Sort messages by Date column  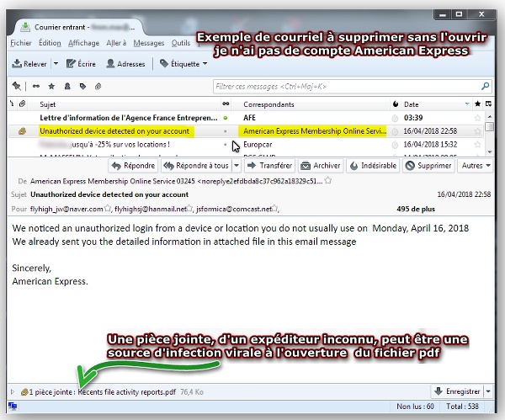click(x=412, y=104)
